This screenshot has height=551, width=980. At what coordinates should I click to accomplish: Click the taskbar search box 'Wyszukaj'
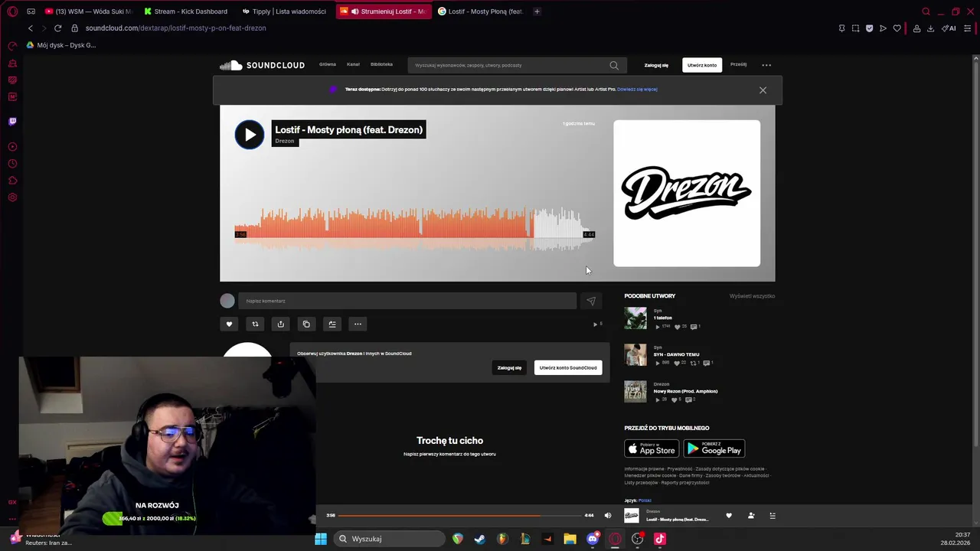390,539
